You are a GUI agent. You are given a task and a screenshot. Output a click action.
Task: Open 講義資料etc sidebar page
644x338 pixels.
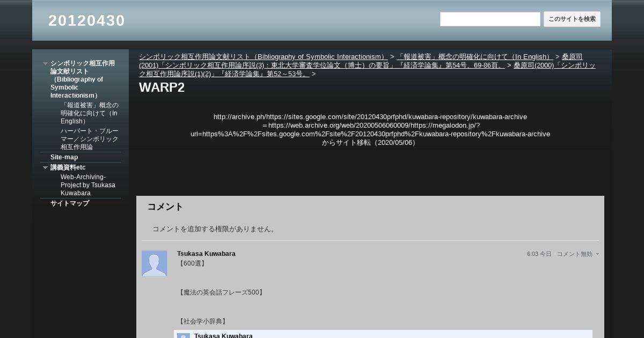click(x=68, y=167)
